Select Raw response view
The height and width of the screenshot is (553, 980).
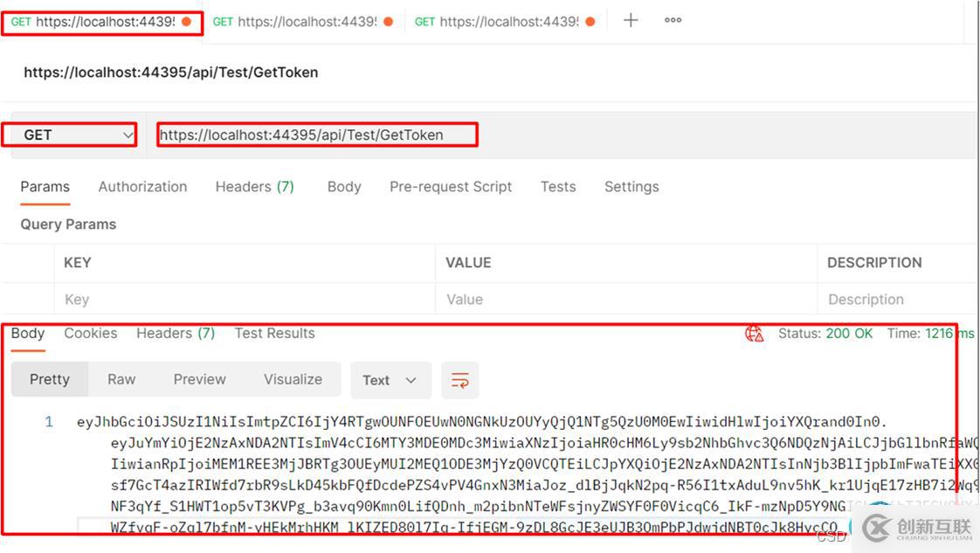tap(121, 379)
